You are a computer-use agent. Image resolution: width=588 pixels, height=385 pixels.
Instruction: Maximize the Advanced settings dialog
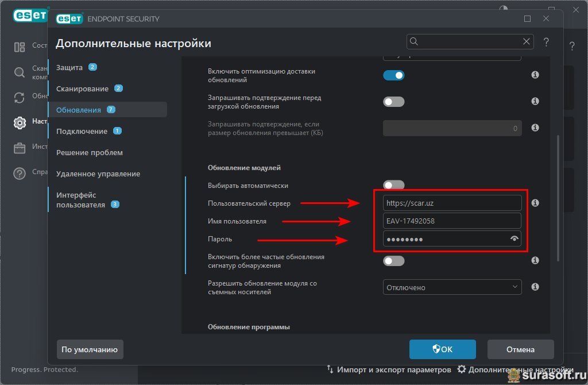pos(527,19)
